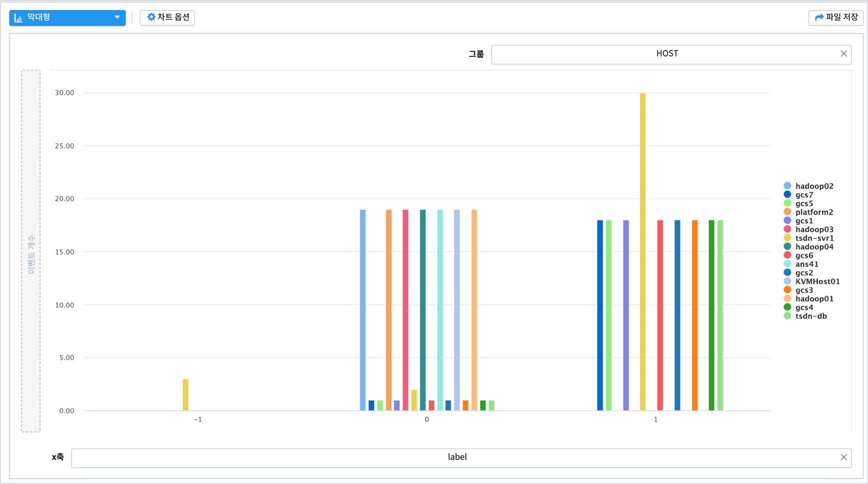Toggle platform2 series in legend

tap(808, 212)
